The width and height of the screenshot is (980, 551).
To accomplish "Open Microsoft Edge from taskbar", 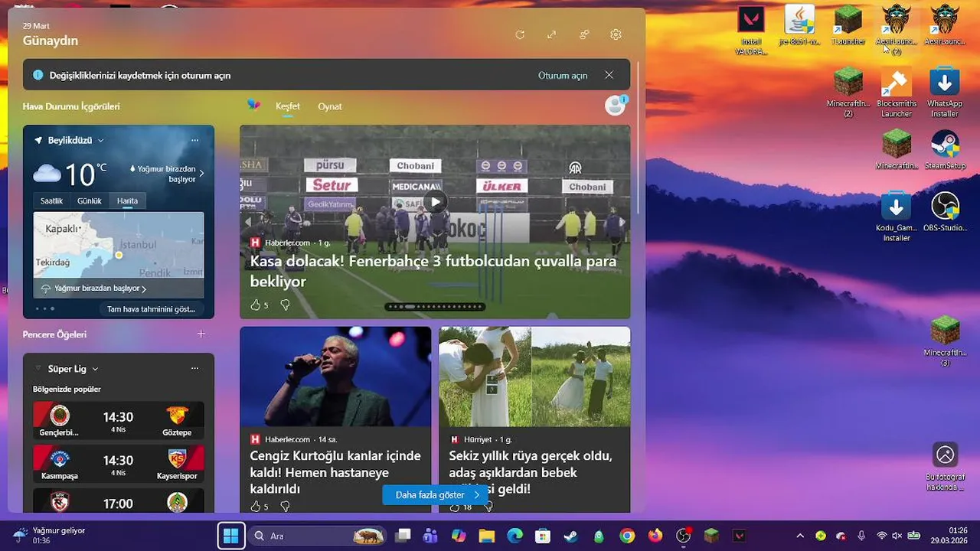I will (514, 536).
